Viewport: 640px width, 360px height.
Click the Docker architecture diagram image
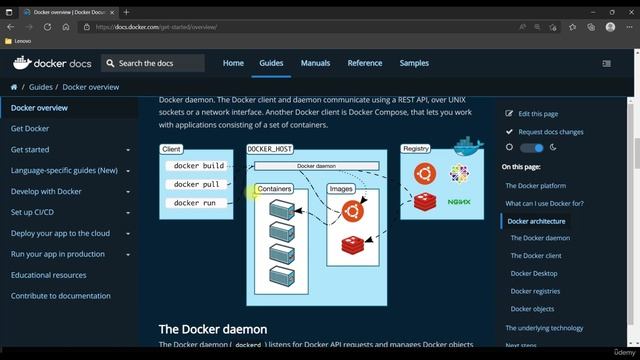coord(322,222)
